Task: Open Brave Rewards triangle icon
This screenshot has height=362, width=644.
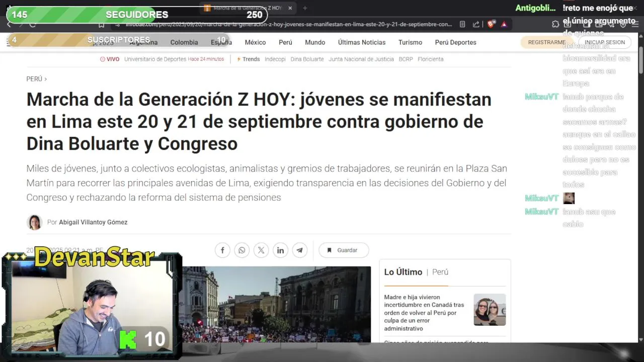Action: (504, 24)
